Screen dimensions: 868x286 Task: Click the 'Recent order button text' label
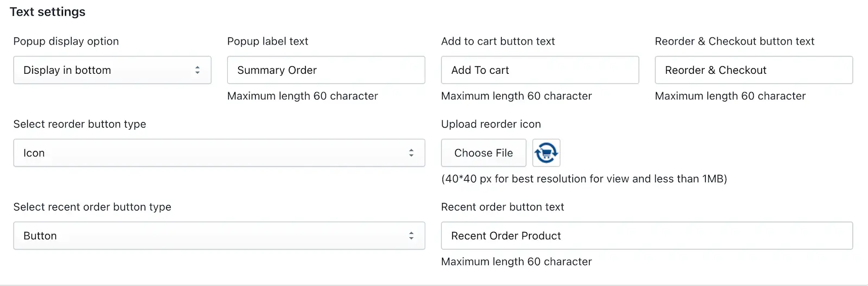coord(502,207)
